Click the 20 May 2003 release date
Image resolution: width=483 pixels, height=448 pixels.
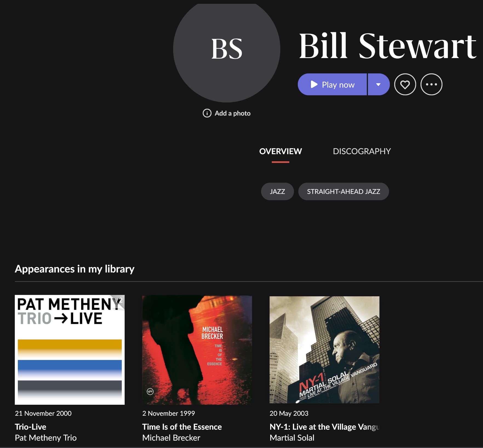(x=289, y=413)
